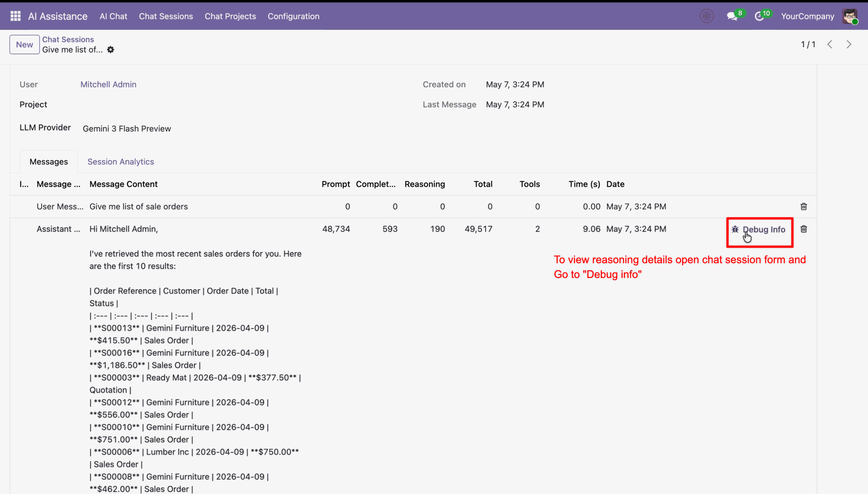The width and height of the screenshot is (868, 494).
Task: Click the New button
Action: point(24,45)
